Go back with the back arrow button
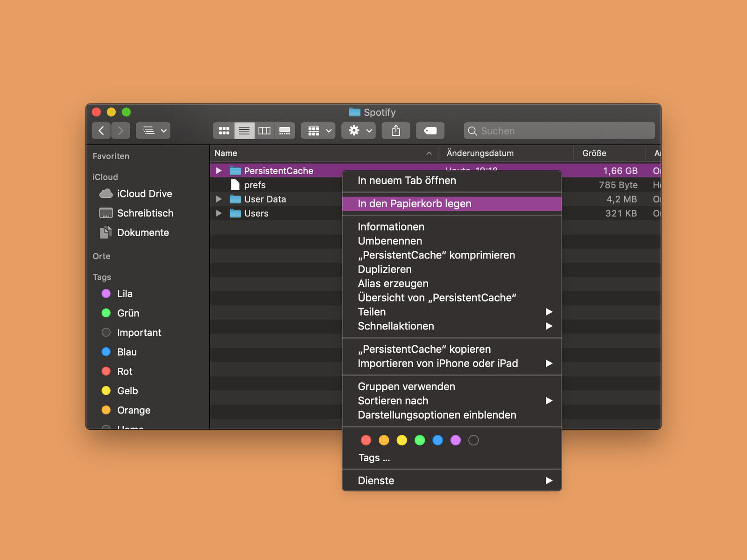The image size is (747, 560). pos(101,131)
